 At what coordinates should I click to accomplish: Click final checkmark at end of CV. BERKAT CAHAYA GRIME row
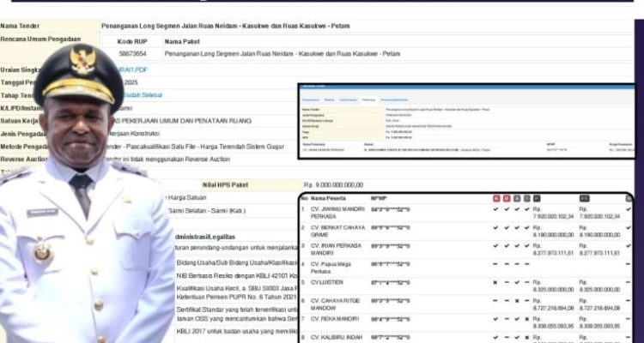pos(629,227)
